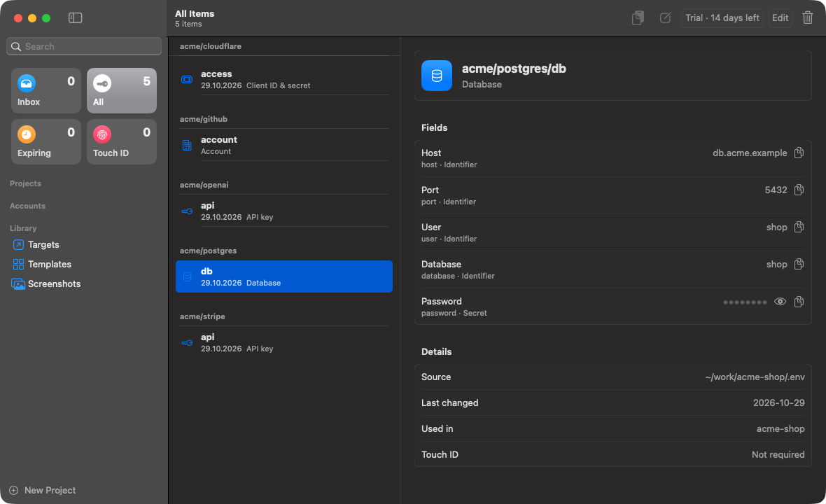Click the acme-shop Used in value
The image size is (826, 504).
pyautogui.click(x=780, y=428)
